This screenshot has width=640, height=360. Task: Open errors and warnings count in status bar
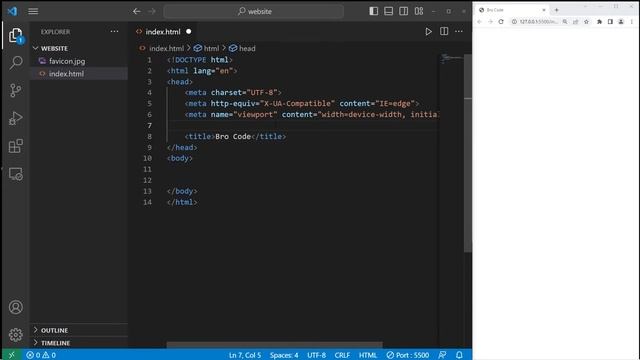pos(41,355)
